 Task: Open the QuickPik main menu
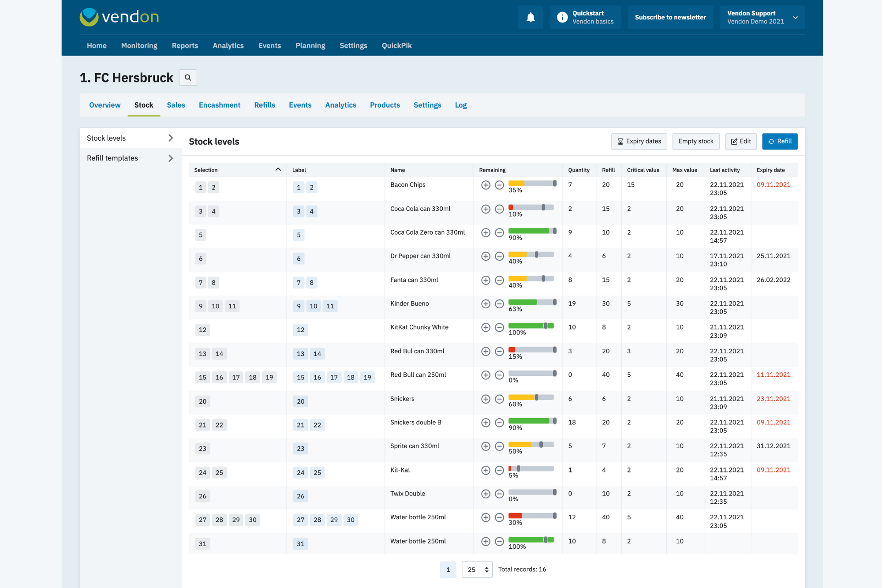tap(396, 45)
